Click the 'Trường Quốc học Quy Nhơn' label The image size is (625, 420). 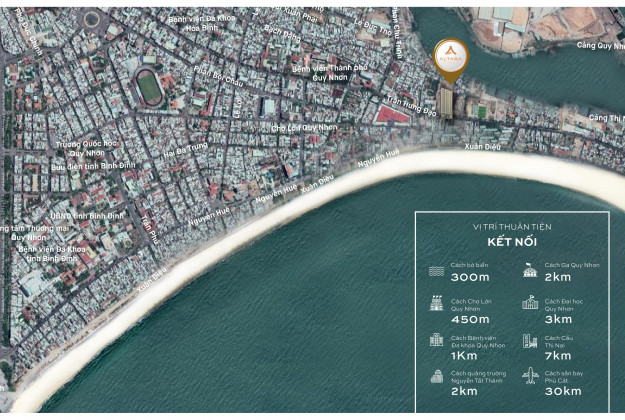click(x=86, y=148)
